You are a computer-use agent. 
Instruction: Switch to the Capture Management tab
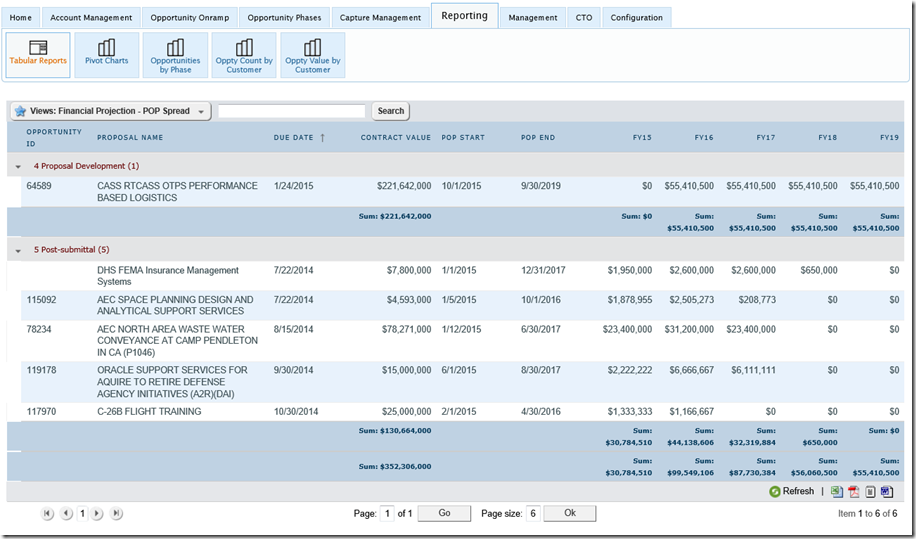tap(380, 18)
